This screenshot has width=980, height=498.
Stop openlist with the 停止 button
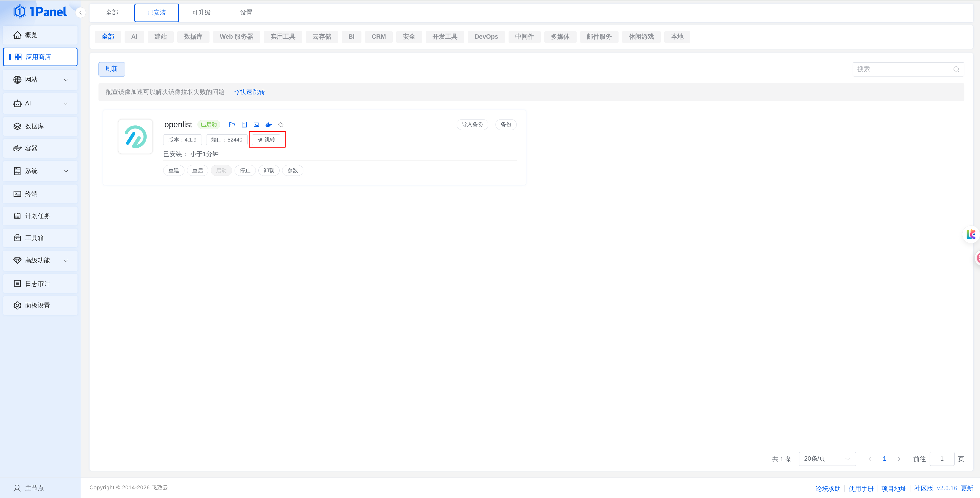pyautogui.click(x=245, y=170)
